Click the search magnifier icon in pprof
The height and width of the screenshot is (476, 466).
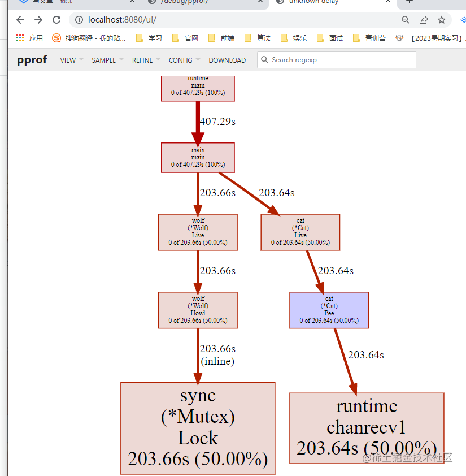click(x=264, y=60)
